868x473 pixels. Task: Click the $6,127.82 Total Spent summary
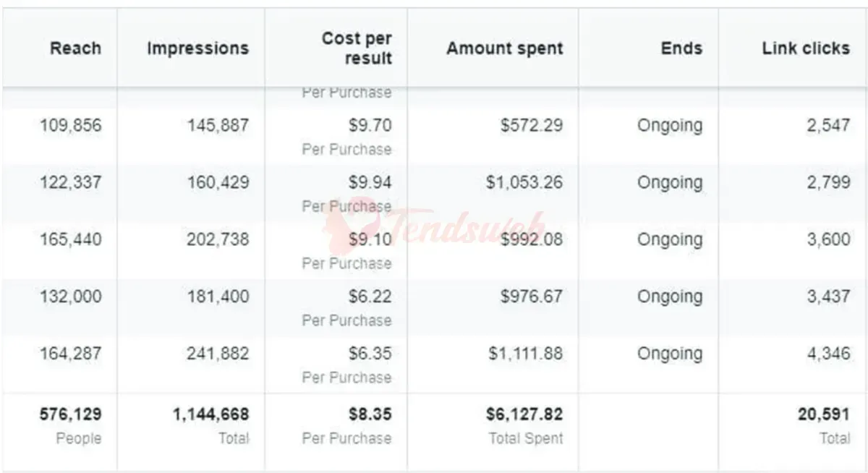click(524, 425)
